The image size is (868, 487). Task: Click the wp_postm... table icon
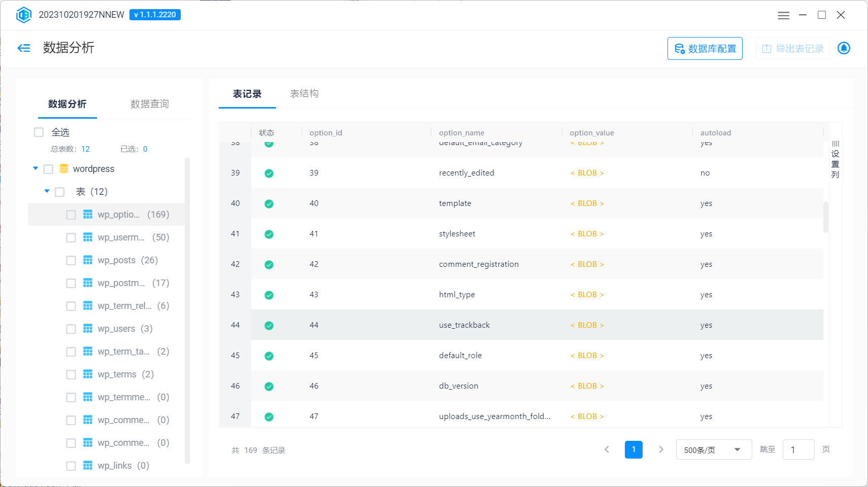click(88, 283)
